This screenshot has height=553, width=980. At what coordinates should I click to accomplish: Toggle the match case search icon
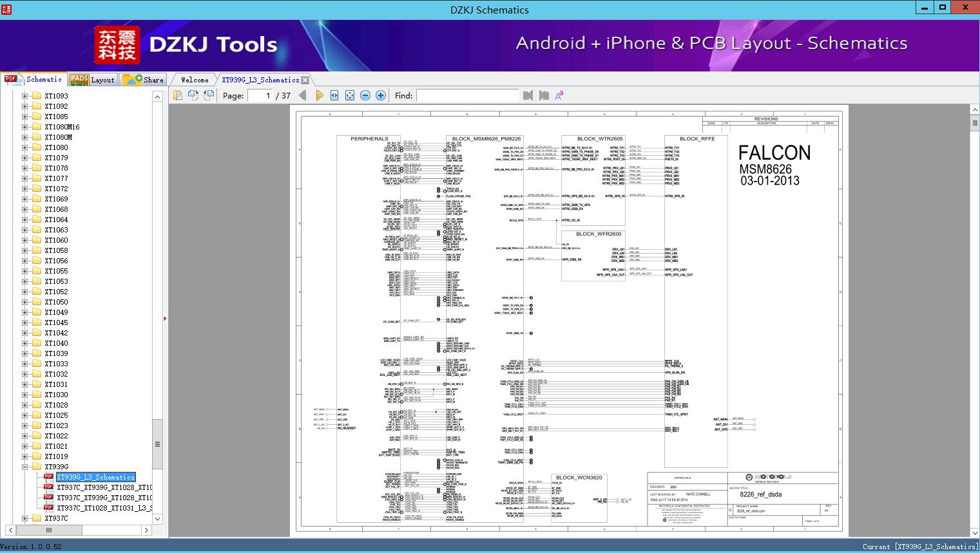559,95
